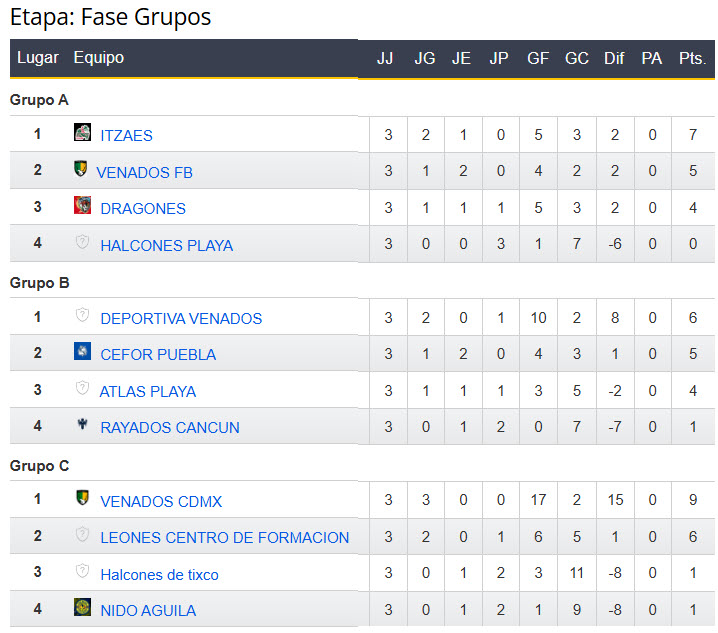Viewport: 718px width, 633px height.
Task: Open LEONES CENTRO DE FORMACION link
Action: [x=225, y=537]
